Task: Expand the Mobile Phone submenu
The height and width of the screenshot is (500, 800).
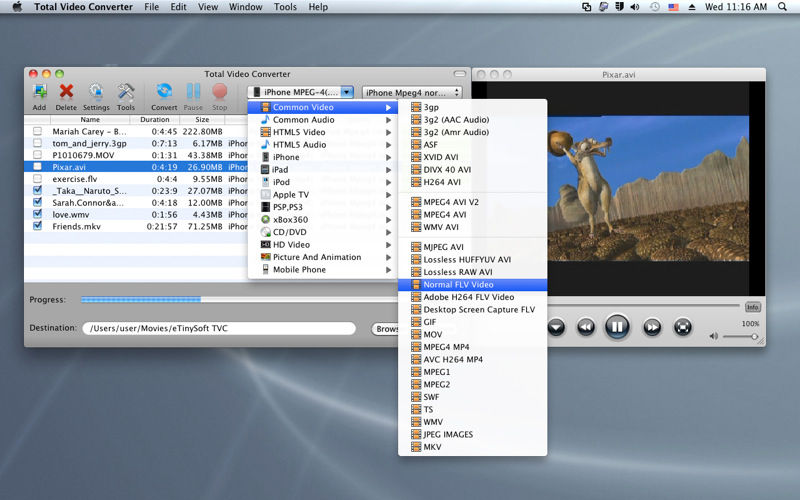Action: click(x=322, y=269)
